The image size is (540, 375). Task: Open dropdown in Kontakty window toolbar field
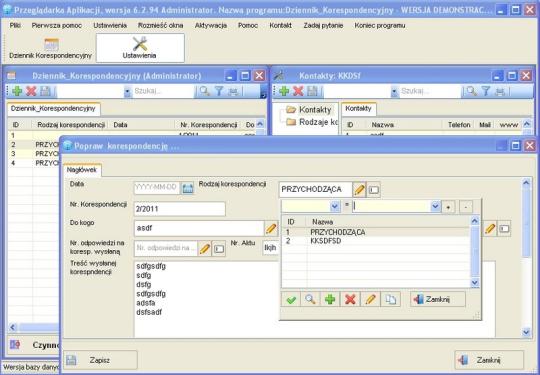[395, 92]
